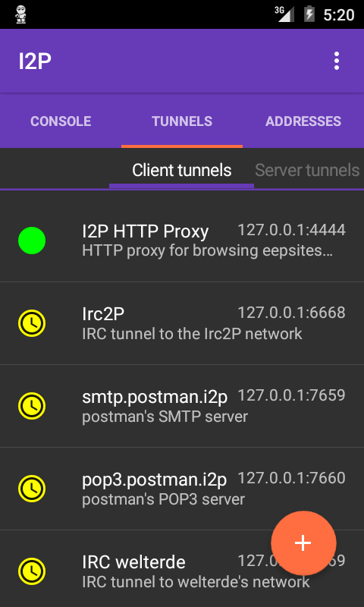Image resolution: width=364 pixels, height=607 pixels.
Task: Switch to the CONSOLE tab
Action: [x=61, y=121]
